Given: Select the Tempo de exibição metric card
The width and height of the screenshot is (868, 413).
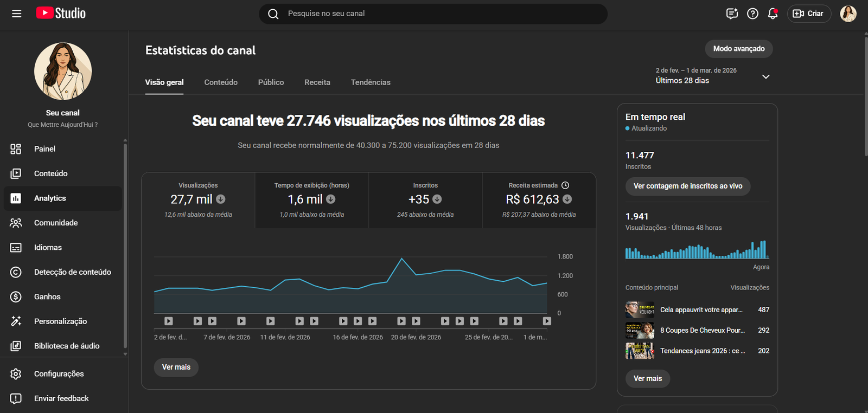Looking at the screenshot, I should point(311,200).
